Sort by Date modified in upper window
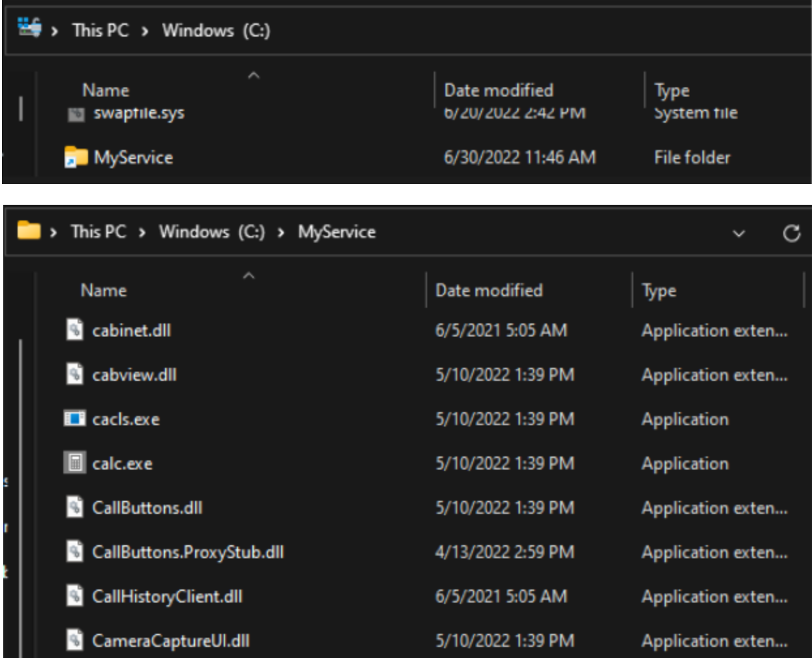The width and height of the screenshot is (812, 658). (x=498, y=90)
